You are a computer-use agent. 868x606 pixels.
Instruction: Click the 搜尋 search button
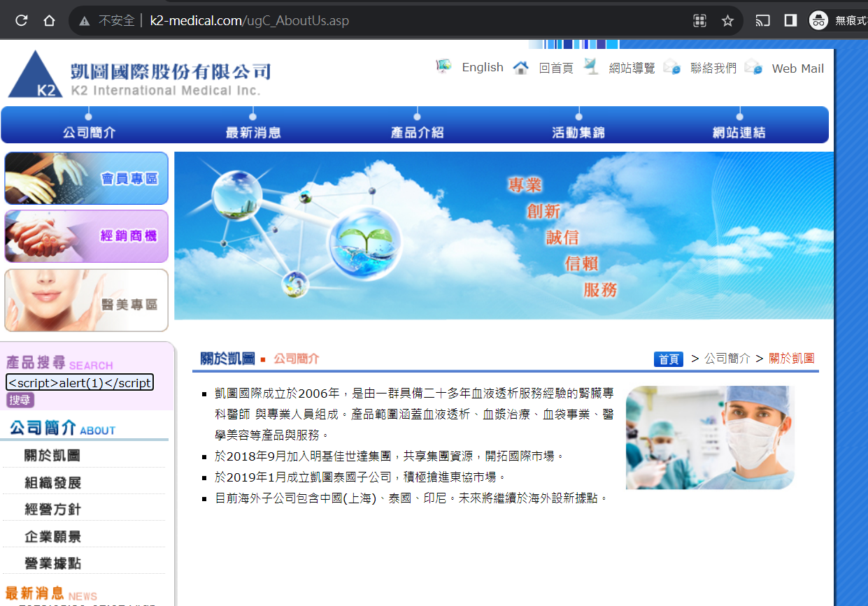click(x=20, y=401)
